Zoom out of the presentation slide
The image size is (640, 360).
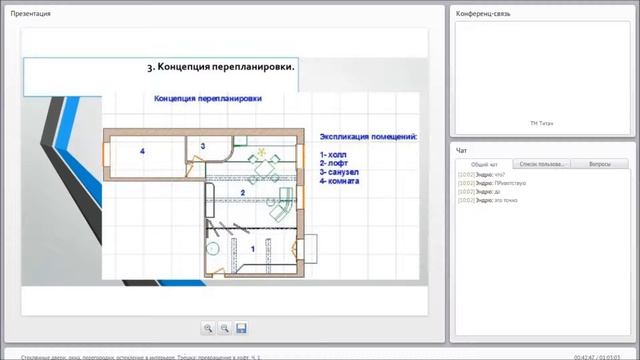coord(224,328)
